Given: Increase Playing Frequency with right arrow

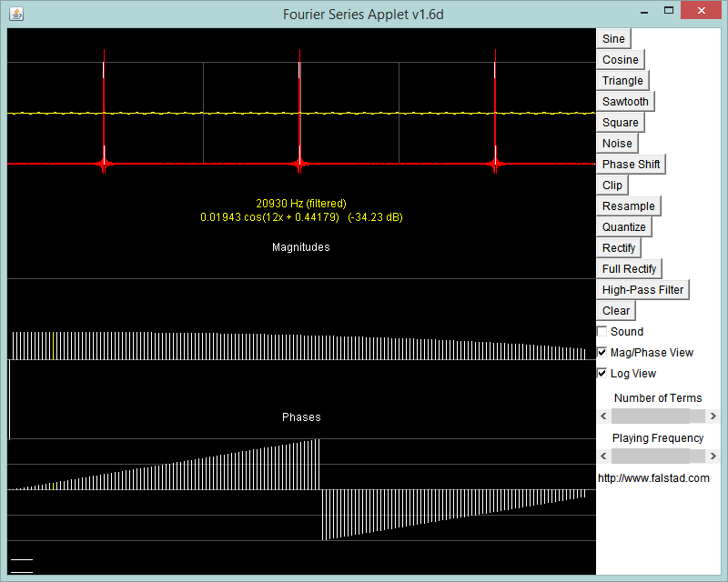Looking at the screenshot, I should click(x=713, y=457).
